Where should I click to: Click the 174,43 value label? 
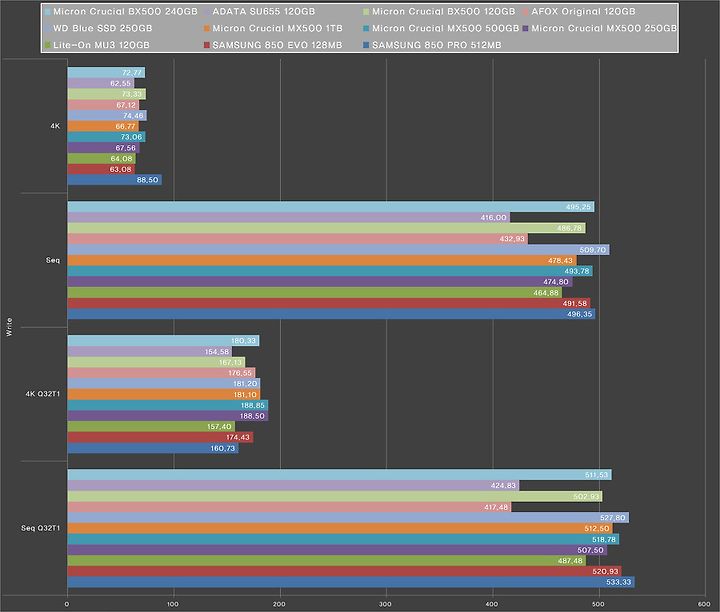click(x=238, y=438)
